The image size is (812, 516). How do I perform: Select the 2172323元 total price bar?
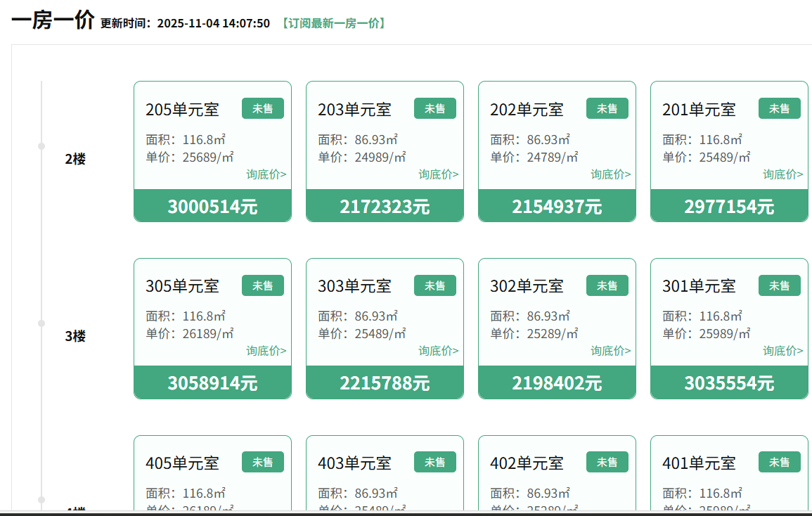coord(385,206)
